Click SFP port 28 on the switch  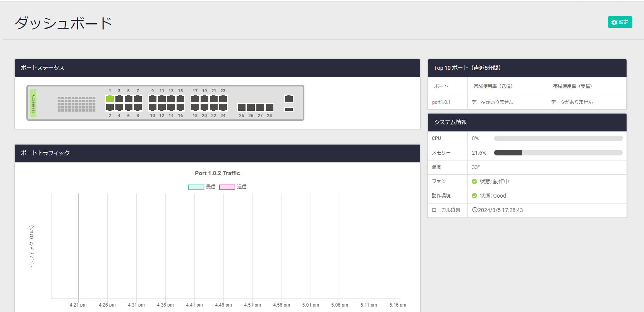270,107
